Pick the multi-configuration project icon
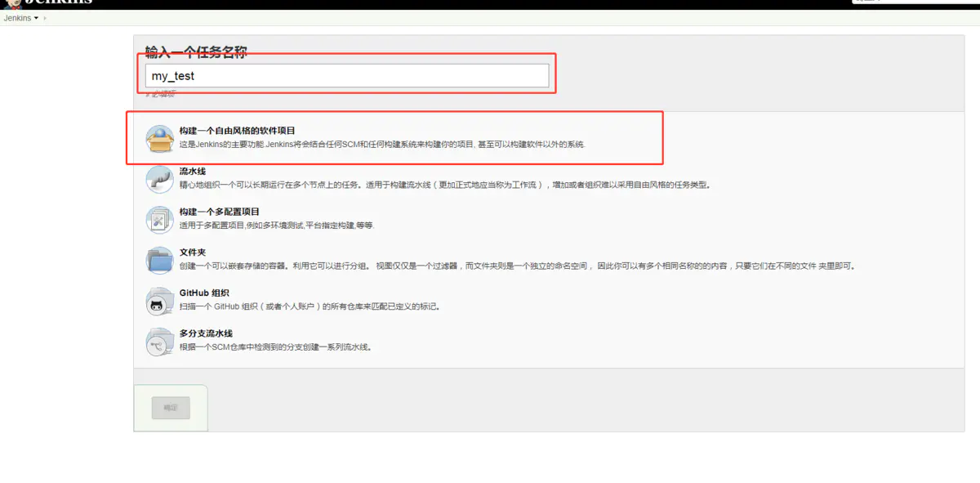Screen dimensions: 980x483 (159, 219)
